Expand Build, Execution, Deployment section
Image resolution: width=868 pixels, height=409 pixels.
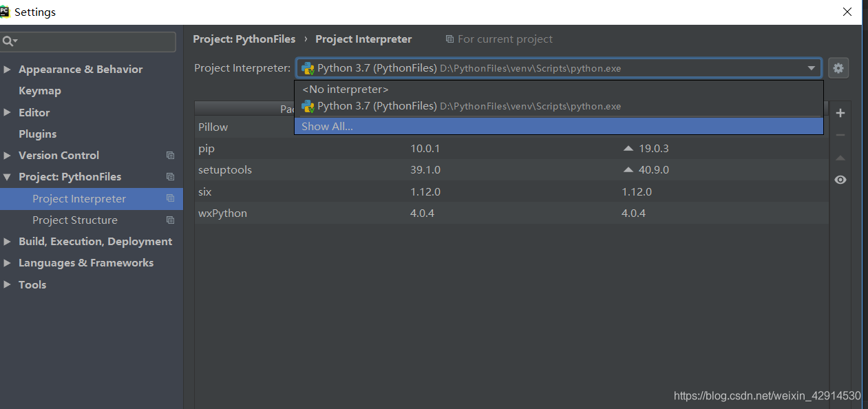(x=7, y=242)
